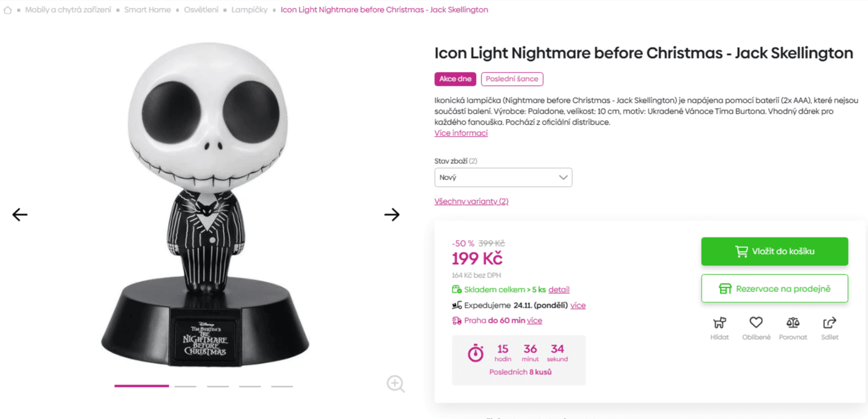Click the Hlídat watch icon
This screenshot has height=419, width=868.
719,322
